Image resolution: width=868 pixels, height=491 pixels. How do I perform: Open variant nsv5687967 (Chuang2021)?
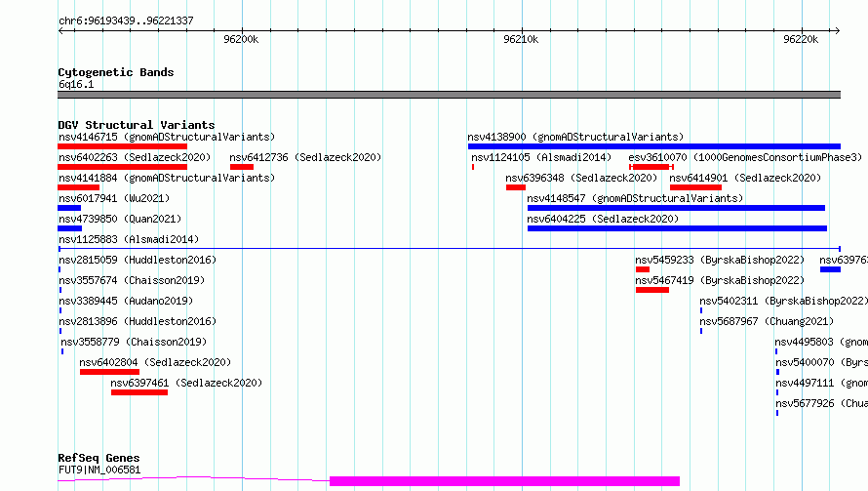click(x=767, y=321)
